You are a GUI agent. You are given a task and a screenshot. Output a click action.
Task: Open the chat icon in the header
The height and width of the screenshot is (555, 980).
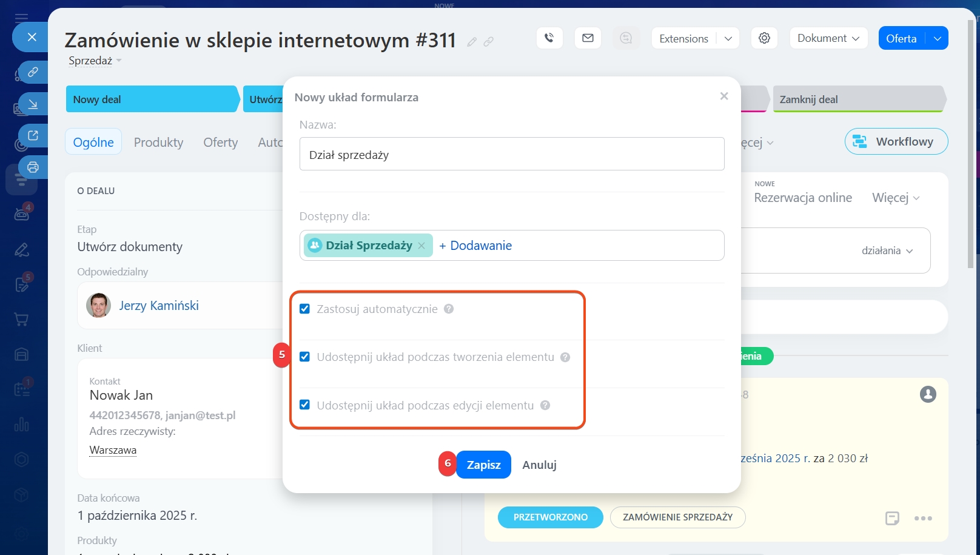626,38
